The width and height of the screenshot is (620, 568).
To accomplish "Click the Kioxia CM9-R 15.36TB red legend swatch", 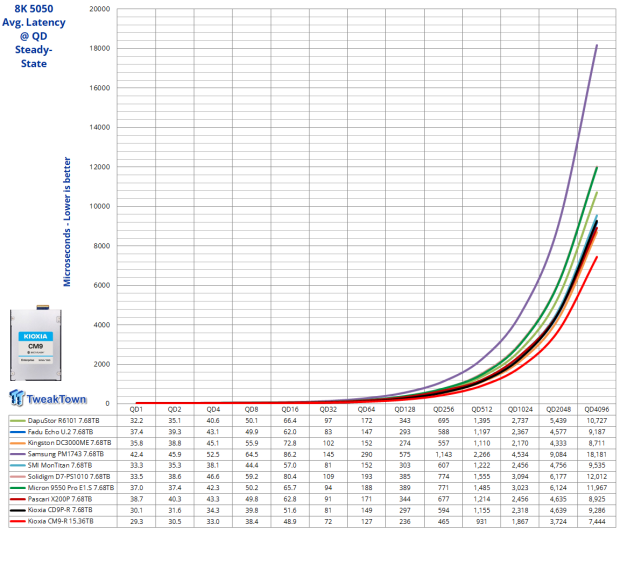I will click(17, 522).
